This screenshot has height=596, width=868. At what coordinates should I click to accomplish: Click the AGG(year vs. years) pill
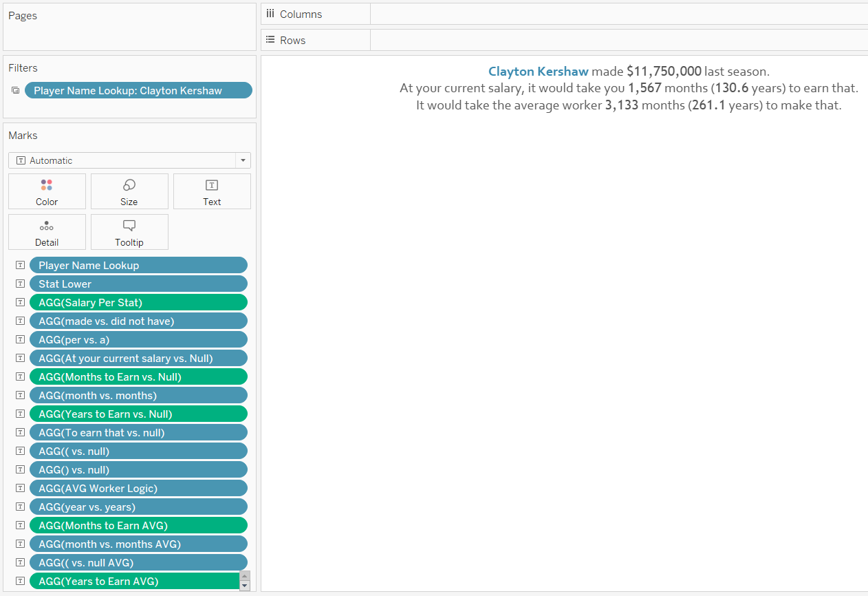tap(138, 507)
